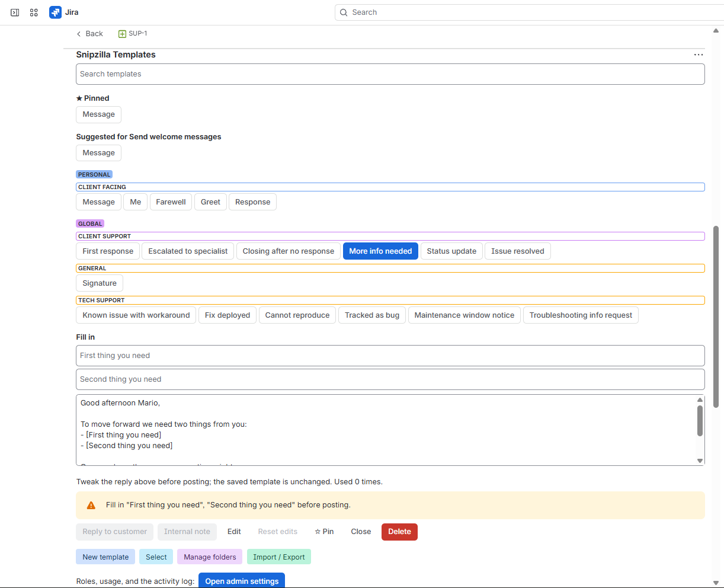Select the First response template
This screenshot has height=588, width=724.
point(108,251)
